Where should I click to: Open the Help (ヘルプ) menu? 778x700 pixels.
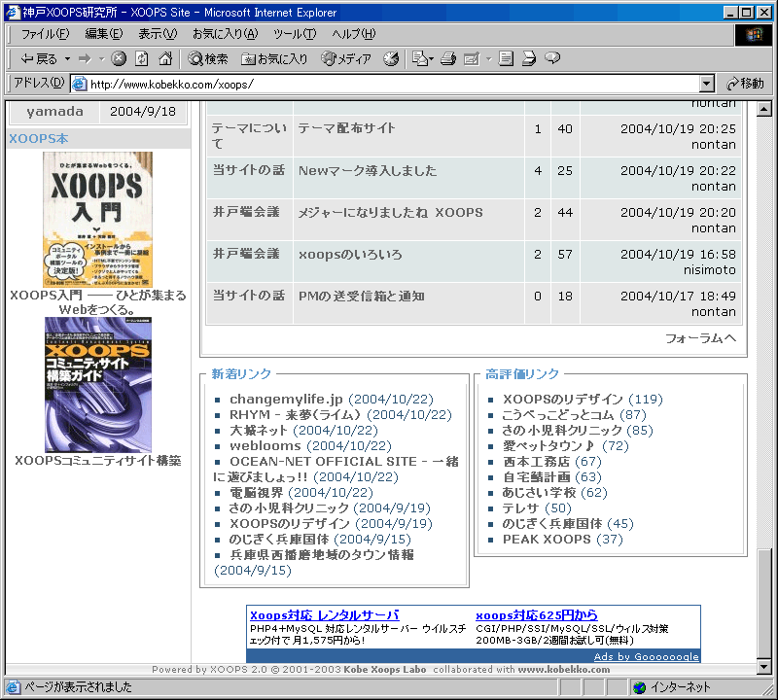click(x=354, y=34)
